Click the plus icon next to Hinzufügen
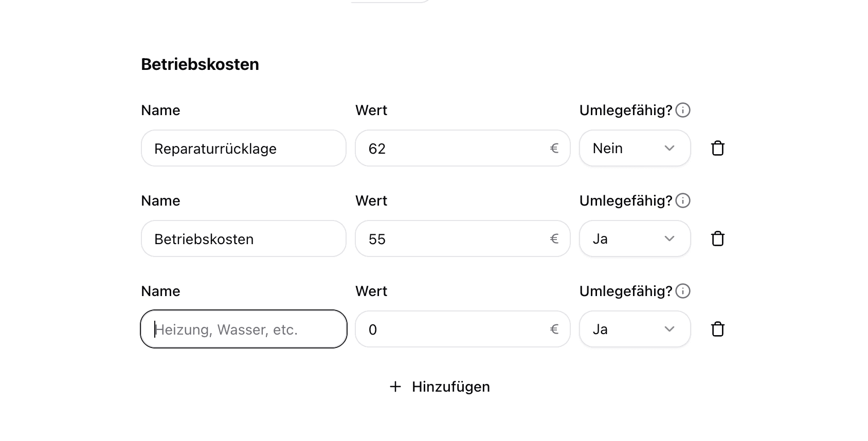This screenshot has height=441, width=868. point(395,387)
